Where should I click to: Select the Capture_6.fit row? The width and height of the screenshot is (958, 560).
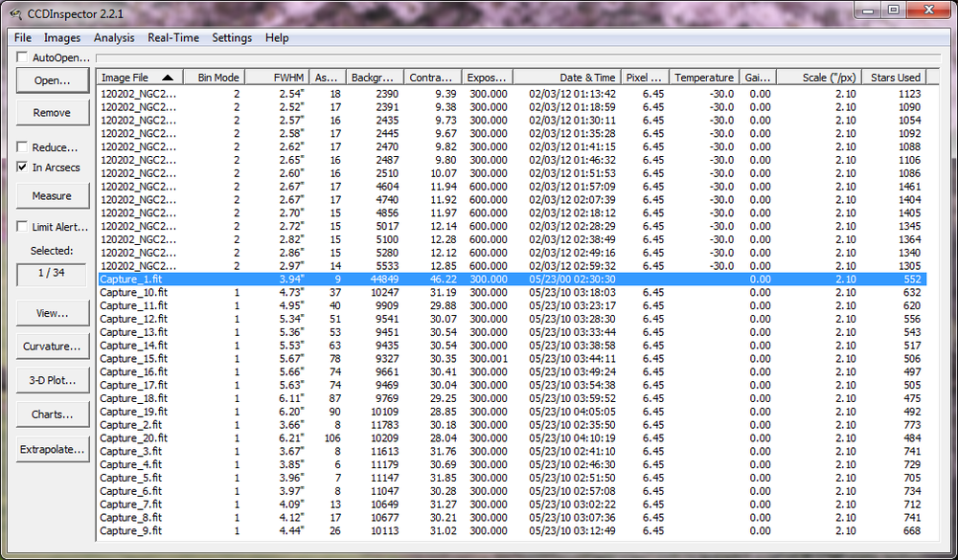[x=513, y=491]
